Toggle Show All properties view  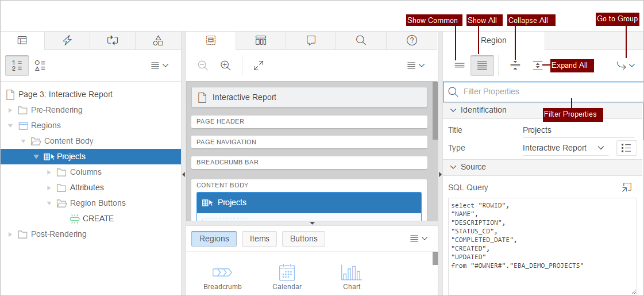coord(482,66)
